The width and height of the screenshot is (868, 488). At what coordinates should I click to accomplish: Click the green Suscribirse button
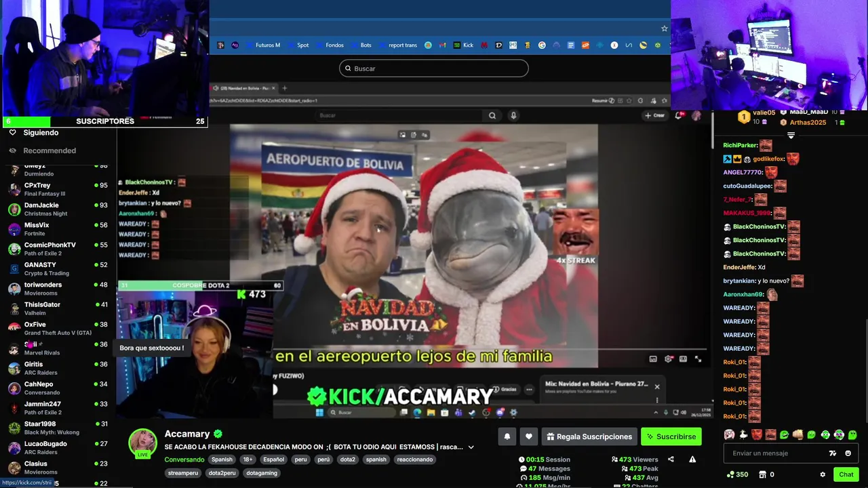[671, 436]
